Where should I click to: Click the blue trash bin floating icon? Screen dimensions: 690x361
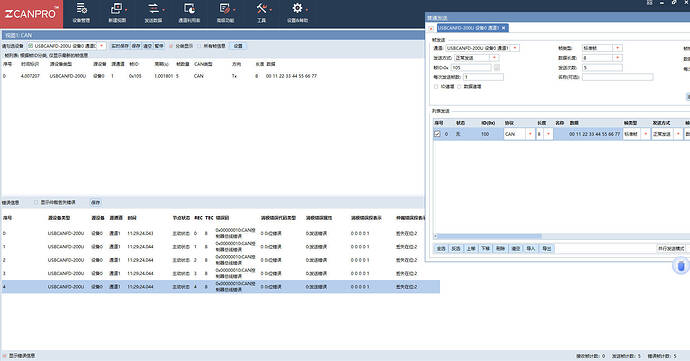click(681, 266)
